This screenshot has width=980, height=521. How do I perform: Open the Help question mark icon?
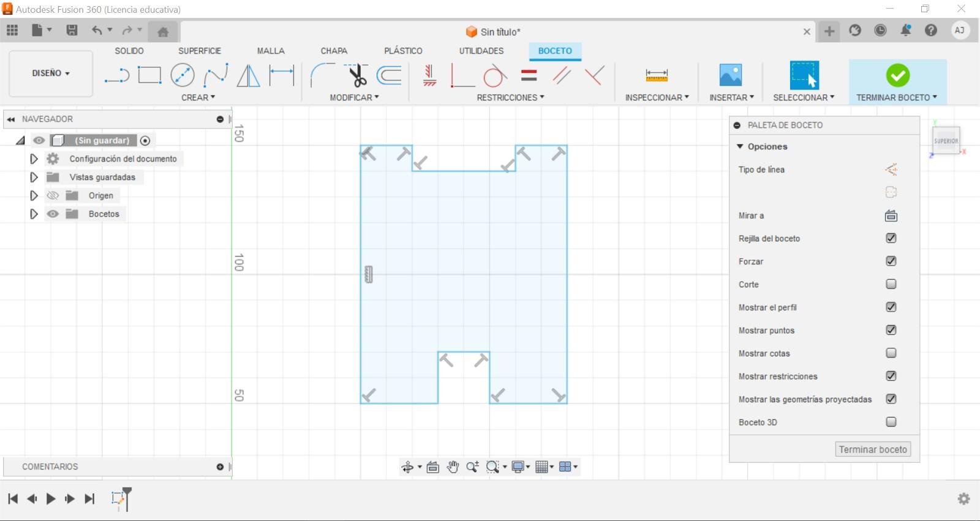pos(930,30)
